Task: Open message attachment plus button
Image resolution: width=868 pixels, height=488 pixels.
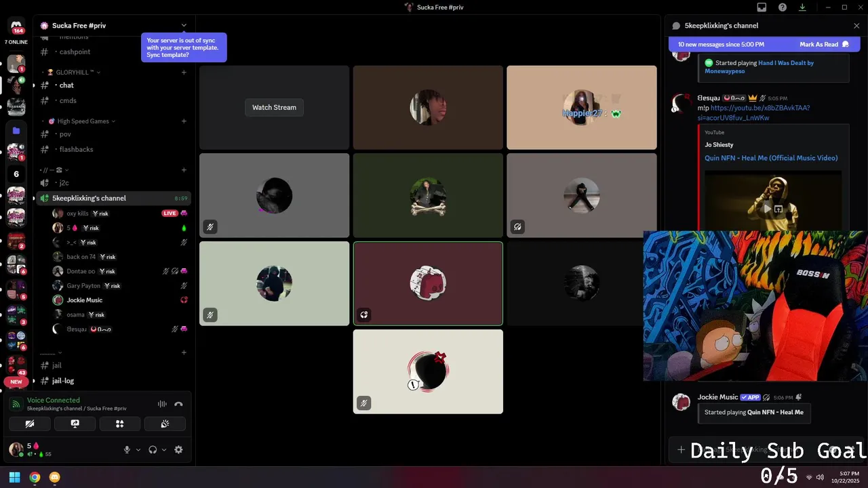Action: (681, 449)
